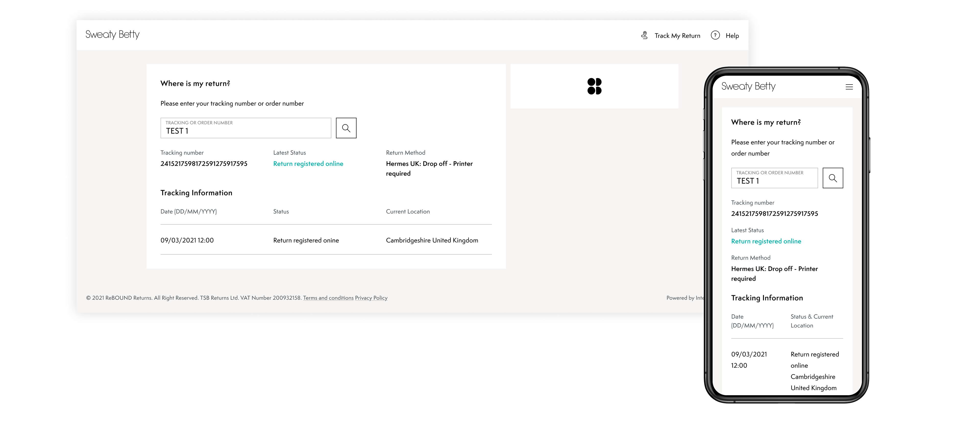Click the Sweaty Betty logo on the phone

pyautogui.click(x=748, y=86)
